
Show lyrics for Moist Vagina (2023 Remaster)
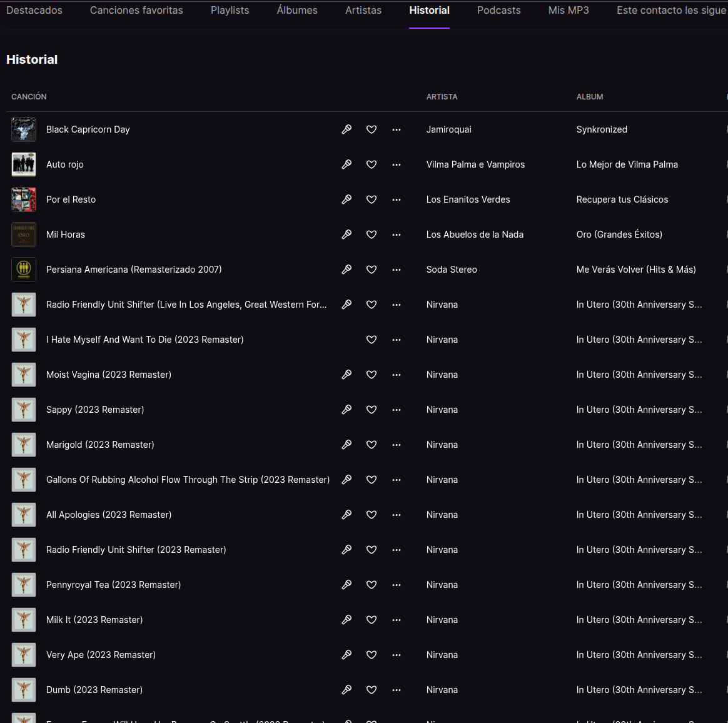point(346,375)
